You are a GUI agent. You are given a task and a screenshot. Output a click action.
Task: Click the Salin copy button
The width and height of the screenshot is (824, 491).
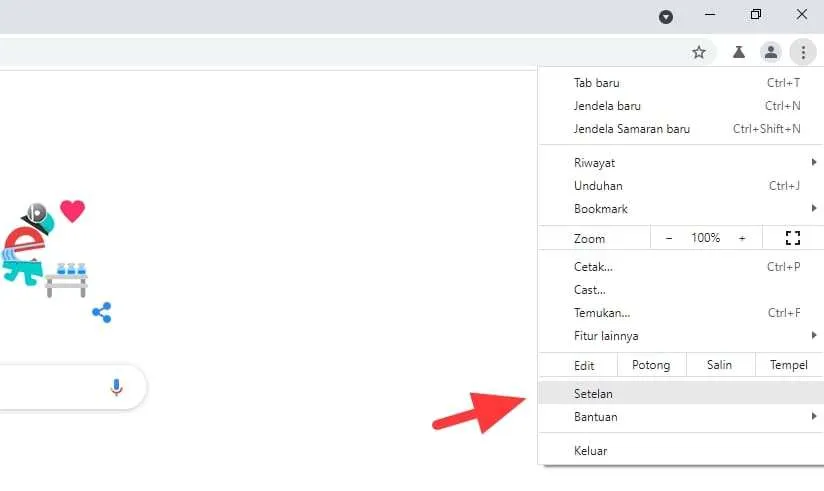(x=719, y=365)
